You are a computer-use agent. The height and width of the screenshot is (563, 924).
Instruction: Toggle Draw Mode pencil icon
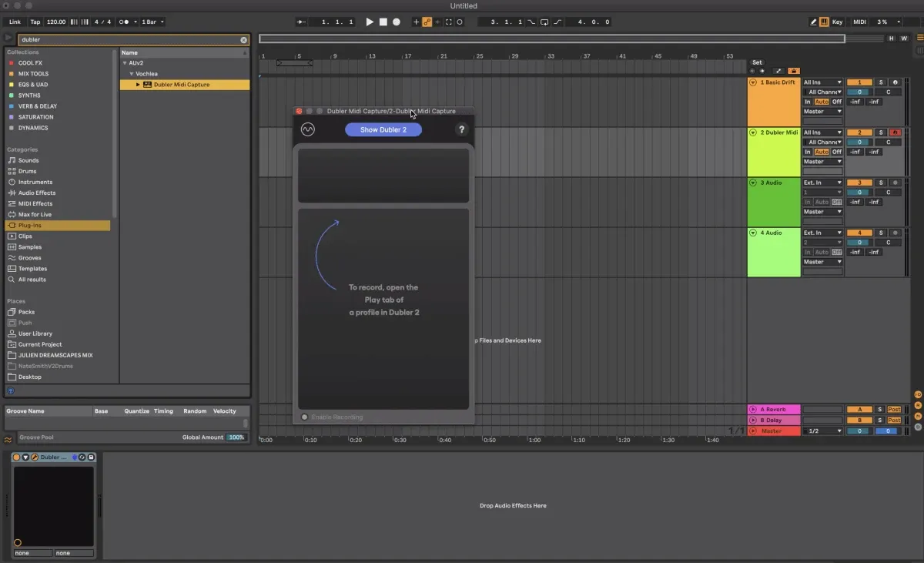click(x=814, y=22)
